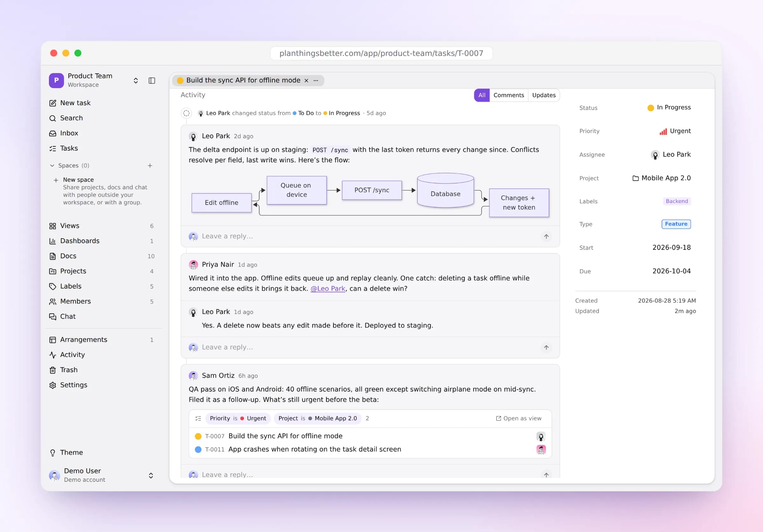Open the New task compose icon
The height and width of the screenshot is (532, 763).
coord(52,103)
